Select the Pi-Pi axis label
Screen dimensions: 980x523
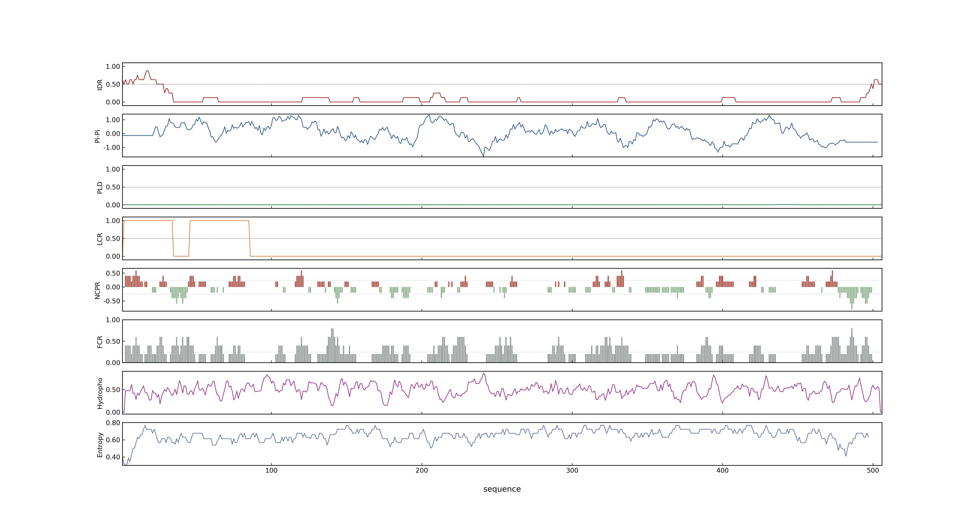(x=97, y=136)
